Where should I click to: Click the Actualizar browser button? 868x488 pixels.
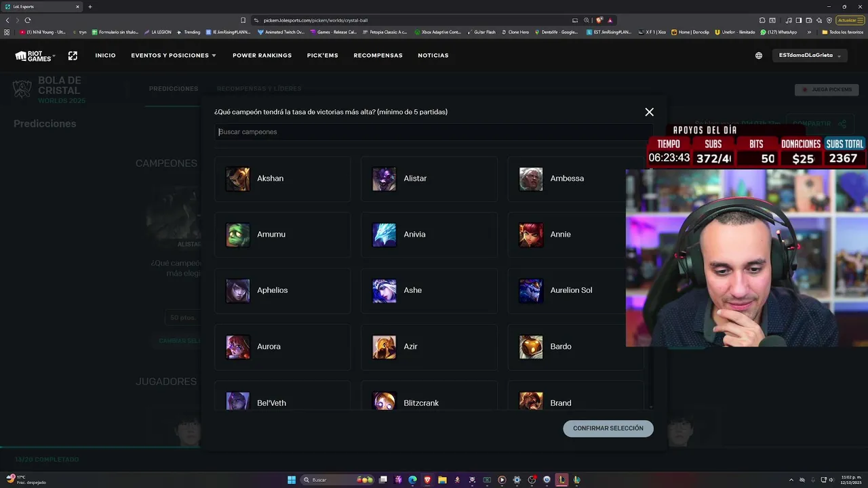point(850,20)
